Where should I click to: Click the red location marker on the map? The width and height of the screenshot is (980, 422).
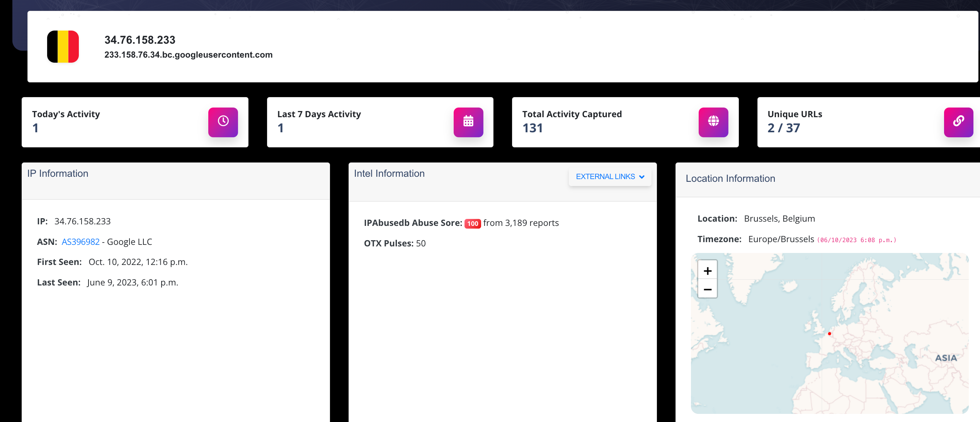(x=829, y=333)
